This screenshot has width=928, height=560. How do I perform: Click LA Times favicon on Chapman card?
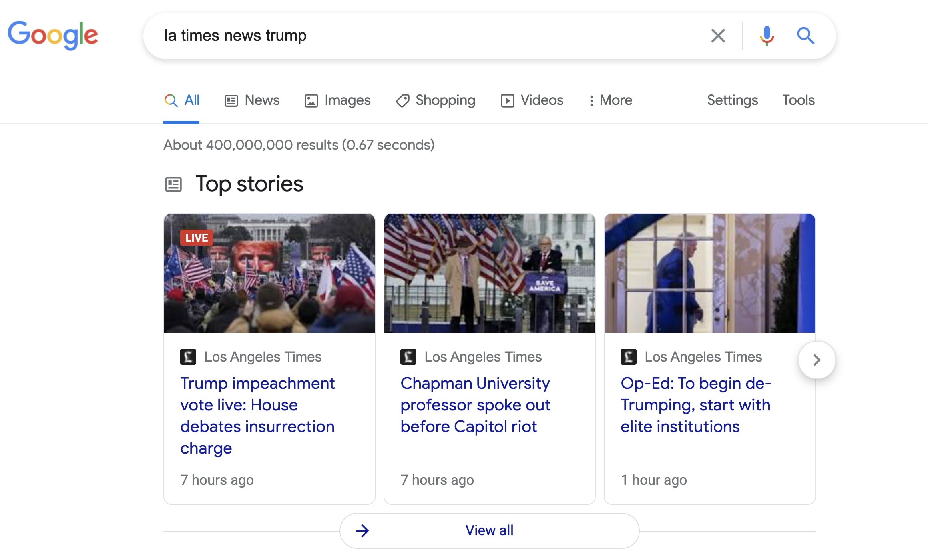pos(408,357)
